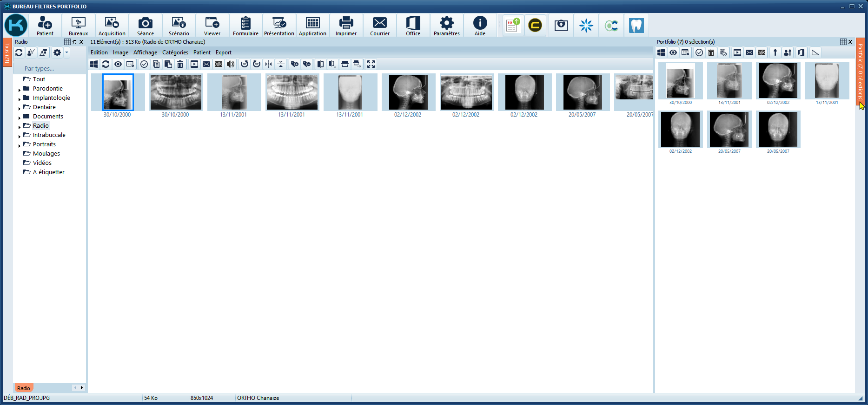Screen dimensions: 868x405
Task: Select the Radio tab at panel bottom
Action: point(24,388)
